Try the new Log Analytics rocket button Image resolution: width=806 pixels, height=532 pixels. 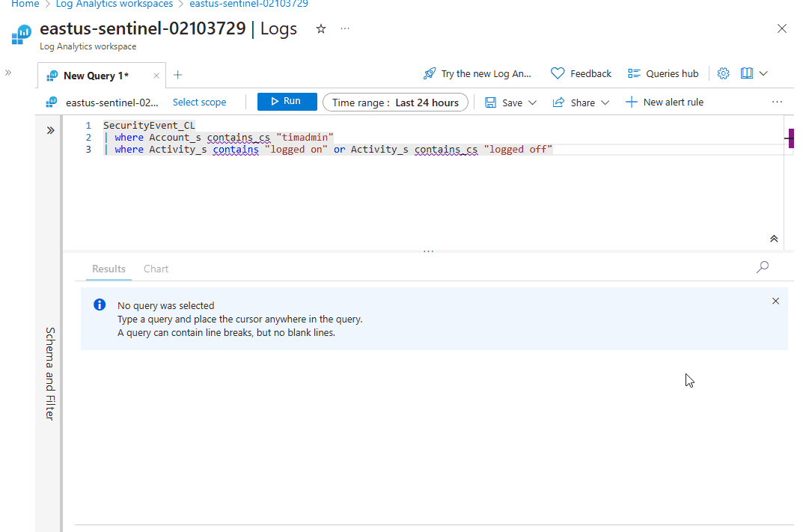(477, 73)
